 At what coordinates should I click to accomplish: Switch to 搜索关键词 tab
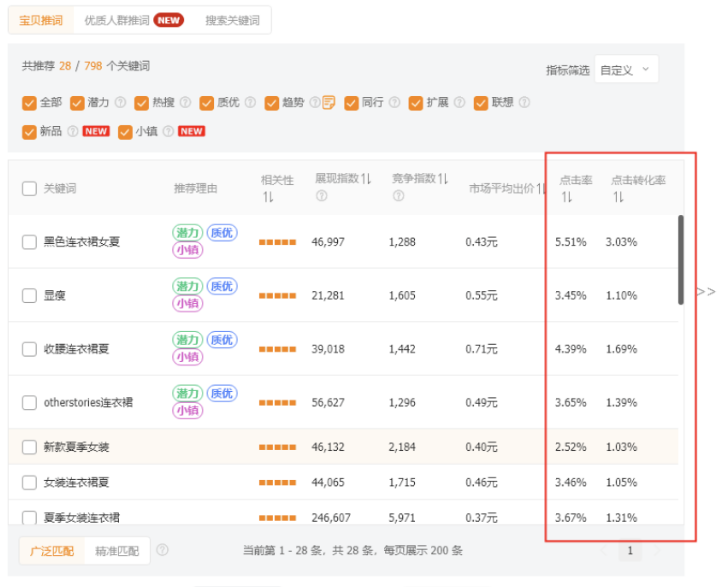click(232, 20)
